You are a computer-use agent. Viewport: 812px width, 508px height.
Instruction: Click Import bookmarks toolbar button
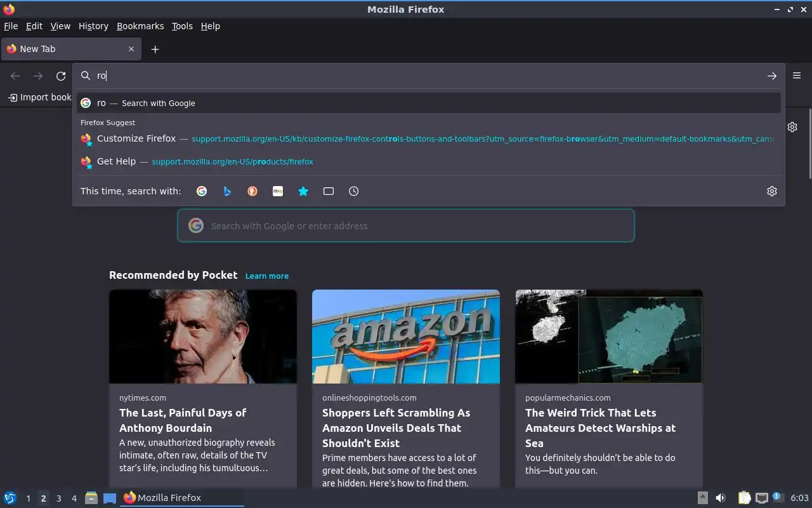pos(40,97)
